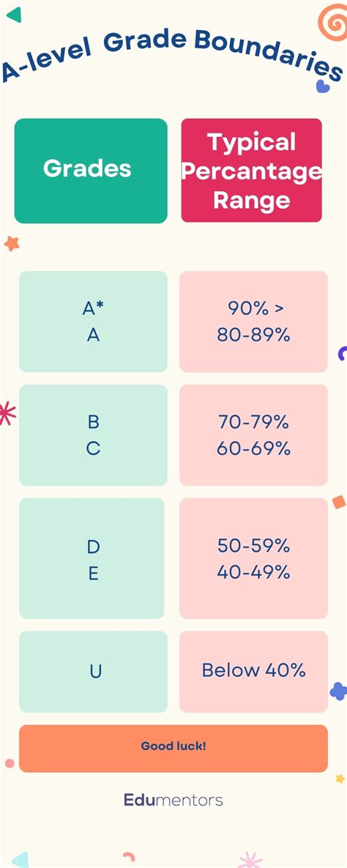The width and height of the screenshot is (347, 868).
Task: Click the green Grades header box
Action: 91,171
